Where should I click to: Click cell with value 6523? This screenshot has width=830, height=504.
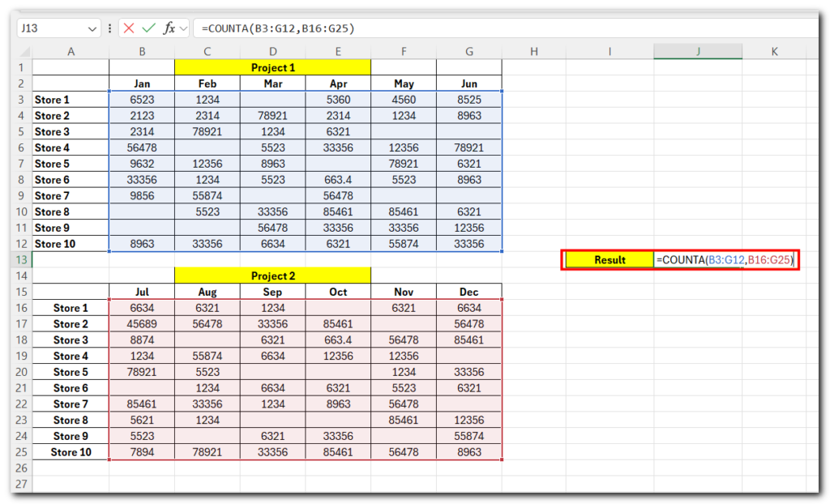pyautogui.click(x=142, y=100)
